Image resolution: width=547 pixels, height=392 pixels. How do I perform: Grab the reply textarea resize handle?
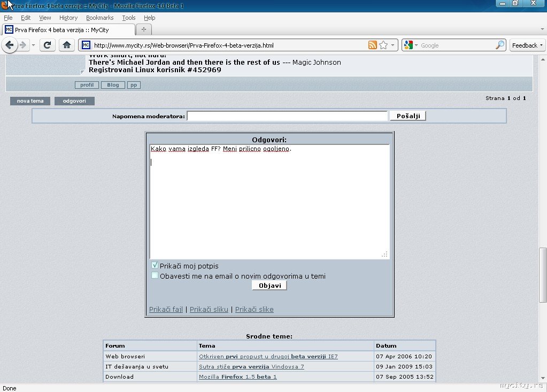tap(384, 254)
